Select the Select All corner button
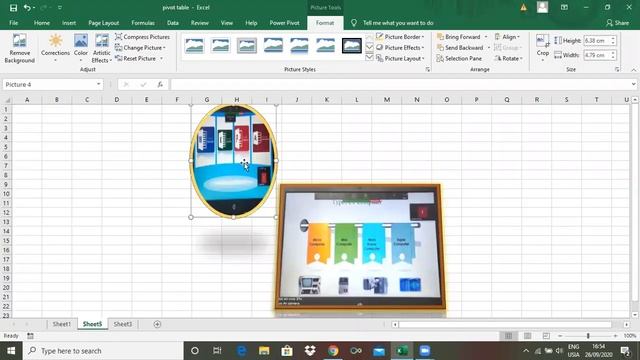The height and width of the screenshot is (360, 640). (x=7, y=100)
